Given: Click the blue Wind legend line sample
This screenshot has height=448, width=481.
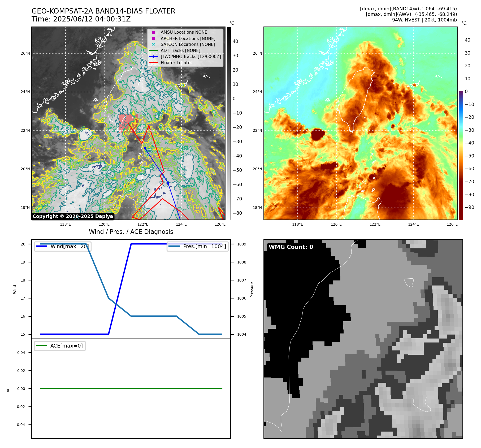Looking at the screenshot, I should click(x=41, y=246).
